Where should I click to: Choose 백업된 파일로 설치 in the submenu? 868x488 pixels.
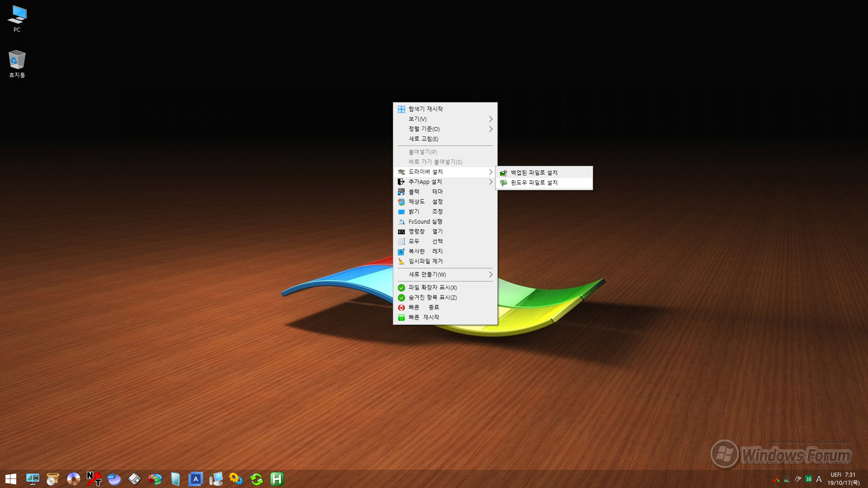[544, 173]
